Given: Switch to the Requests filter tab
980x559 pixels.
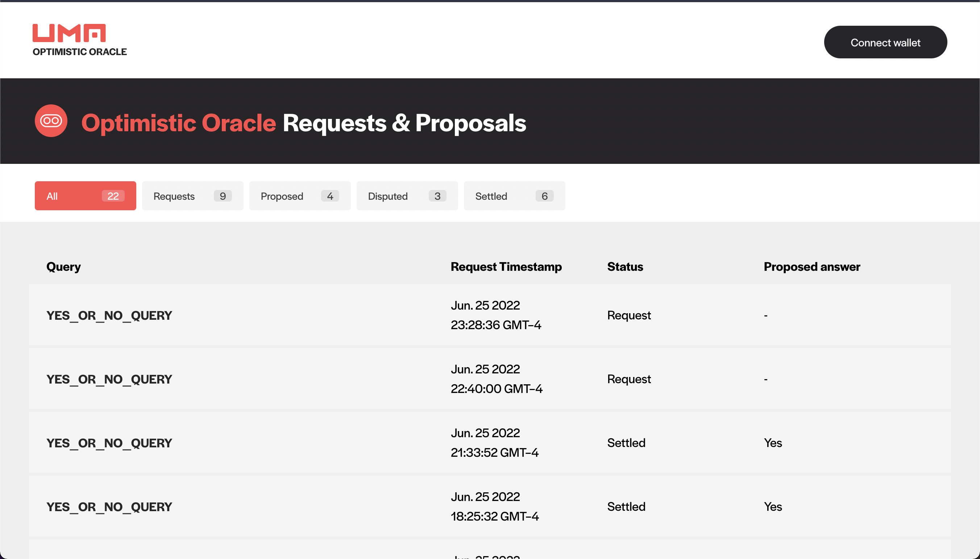Looking at the screenshot, I should pyautogui.click(x=192, y=196).
